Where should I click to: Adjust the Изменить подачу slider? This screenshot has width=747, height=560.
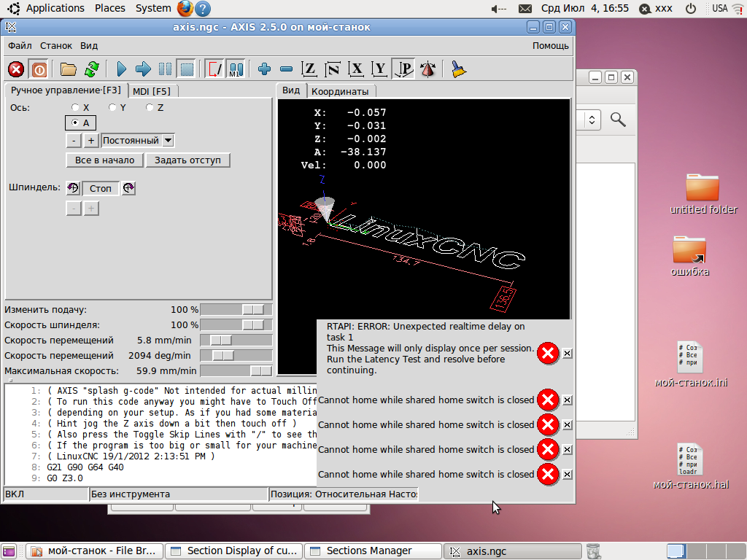click(236, 309)
